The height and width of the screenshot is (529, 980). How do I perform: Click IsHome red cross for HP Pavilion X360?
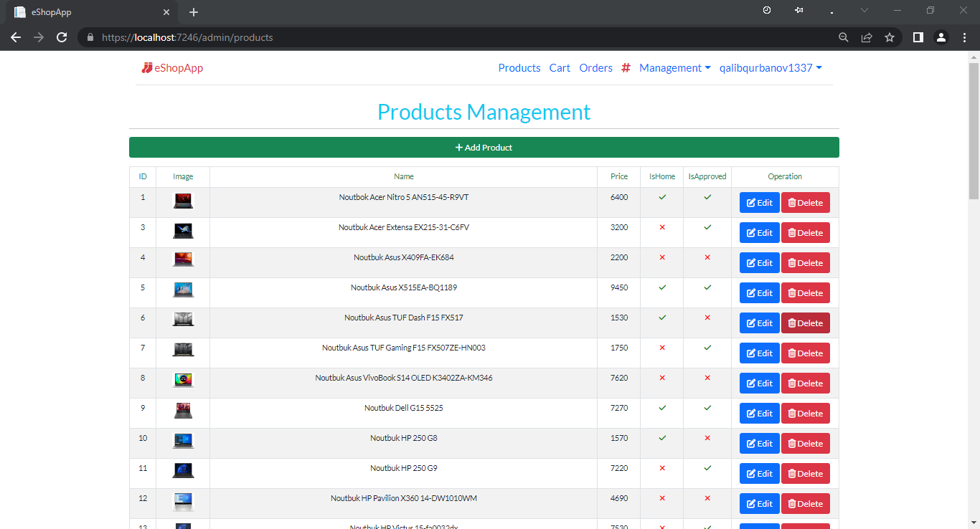(x=662, y=498)
